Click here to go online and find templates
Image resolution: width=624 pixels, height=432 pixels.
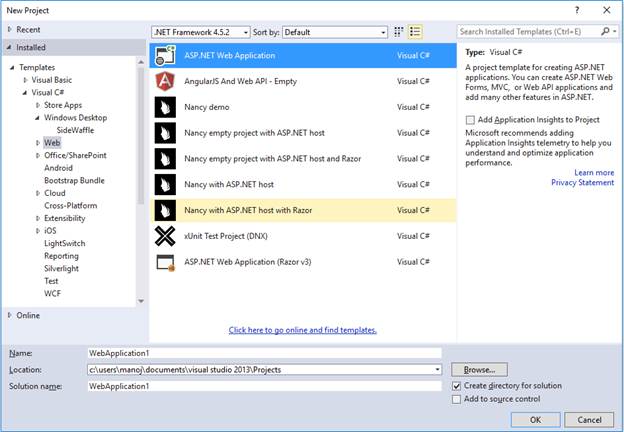point(302,330)
